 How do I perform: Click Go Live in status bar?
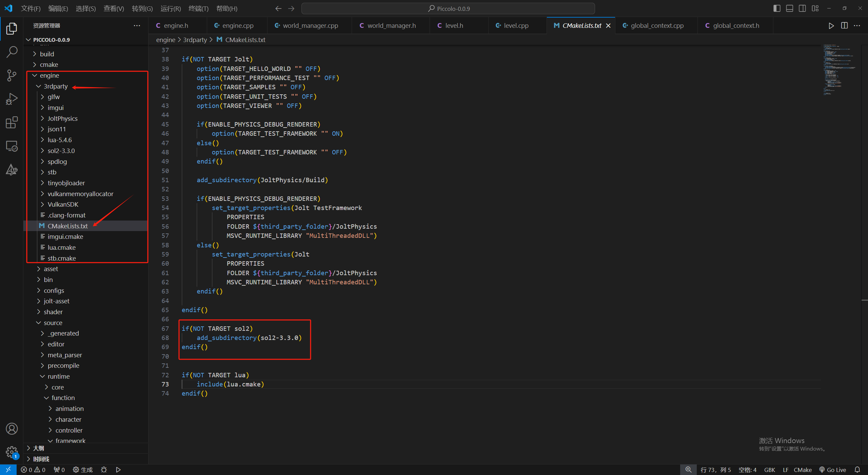833,470
